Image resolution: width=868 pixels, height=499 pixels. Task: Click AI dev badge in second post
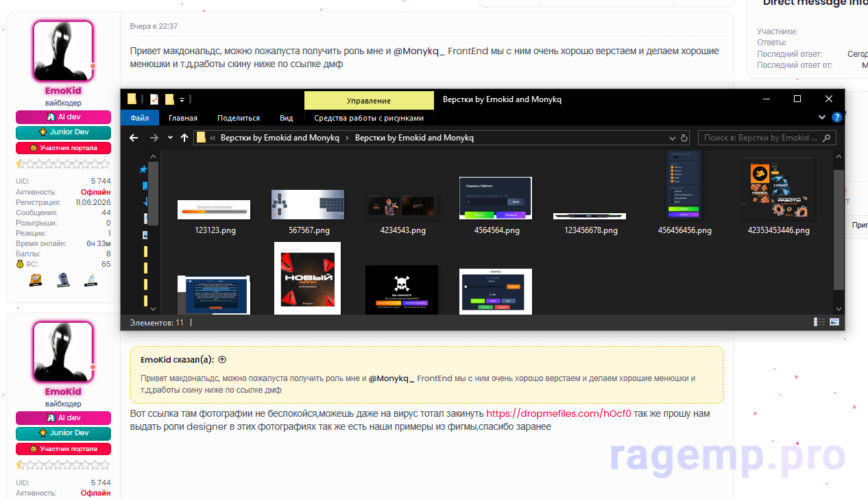coord(63,417)
